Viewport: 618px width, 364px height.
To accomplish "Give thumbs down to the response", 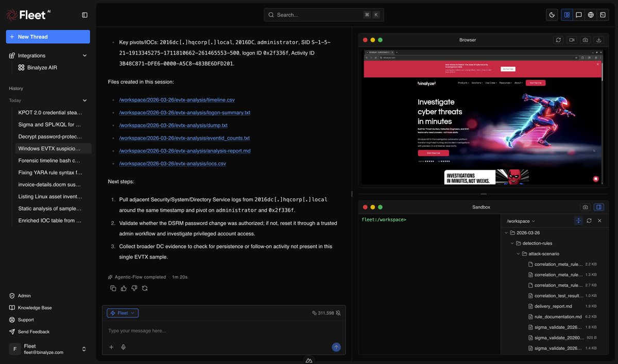I will click(x=134, y=288).
